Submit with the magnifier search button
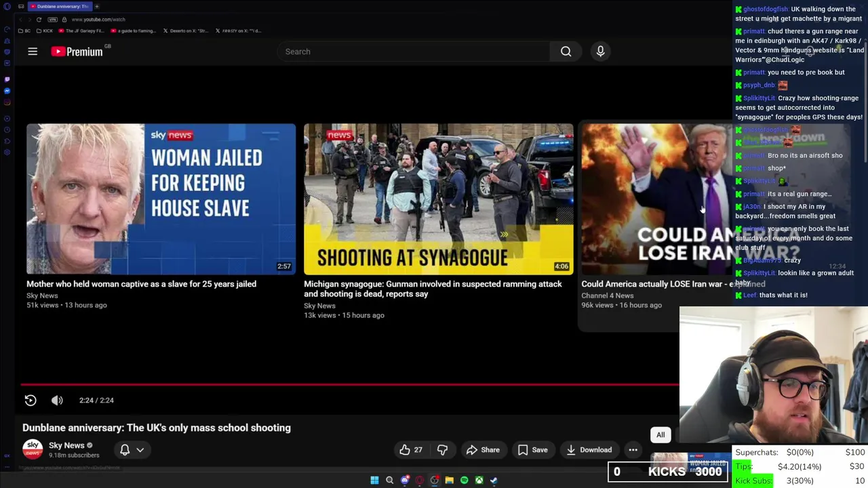Viewport: 868px width, 488px height. coord(566,52)
